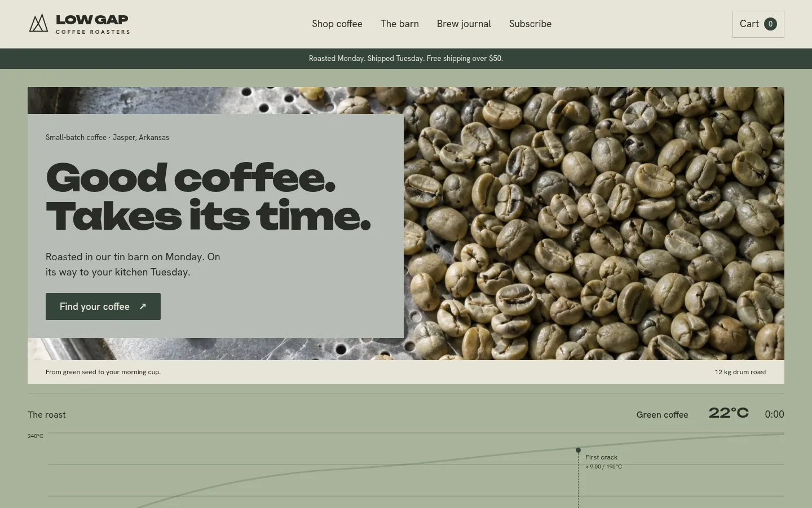Click the '≈ 9:00 / 196°C' annotation
812x508 pixels.
(603, 467)
